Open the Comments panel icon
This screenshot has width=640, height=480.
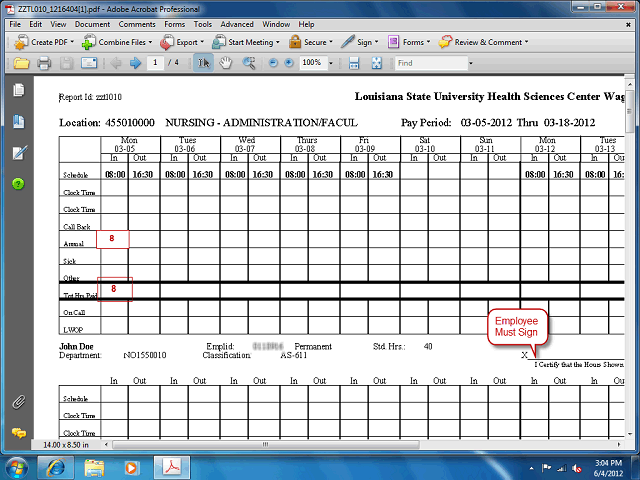(19, 433)
